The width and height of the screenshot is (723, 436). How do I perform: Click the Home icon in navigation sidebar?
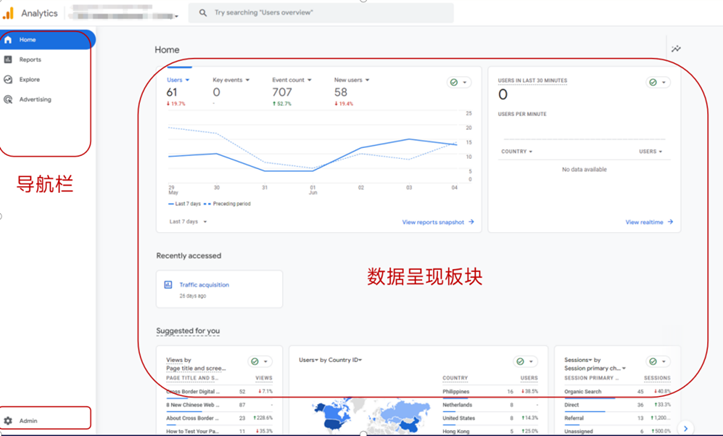click(x=9, y=40)
